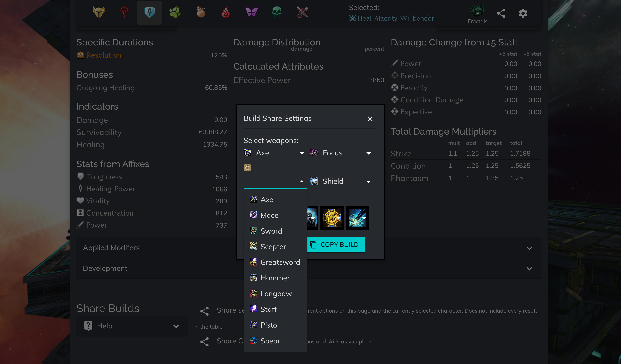Select Sword in the weapon dropdown list

click(271, 231)
